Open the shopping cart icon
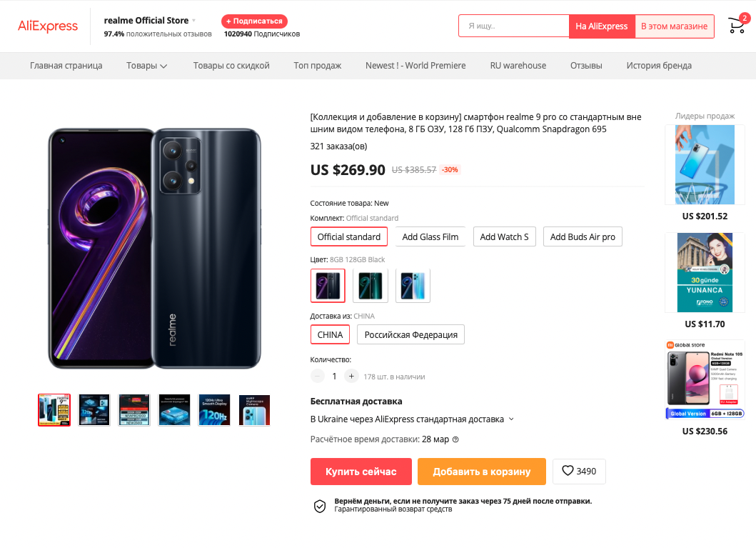 point(736,26)
